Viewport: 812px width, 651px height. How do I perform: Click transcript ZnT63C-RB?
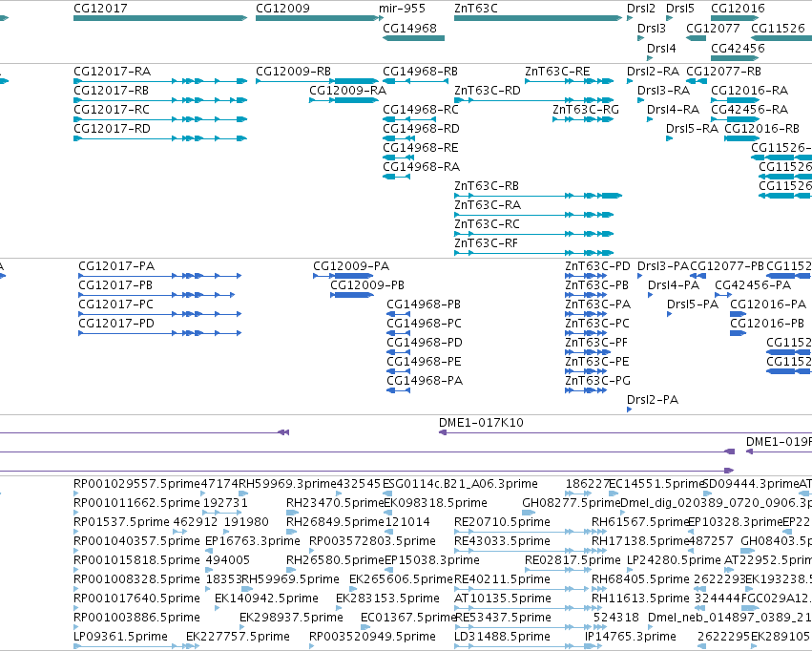click(x=487, y=186)
